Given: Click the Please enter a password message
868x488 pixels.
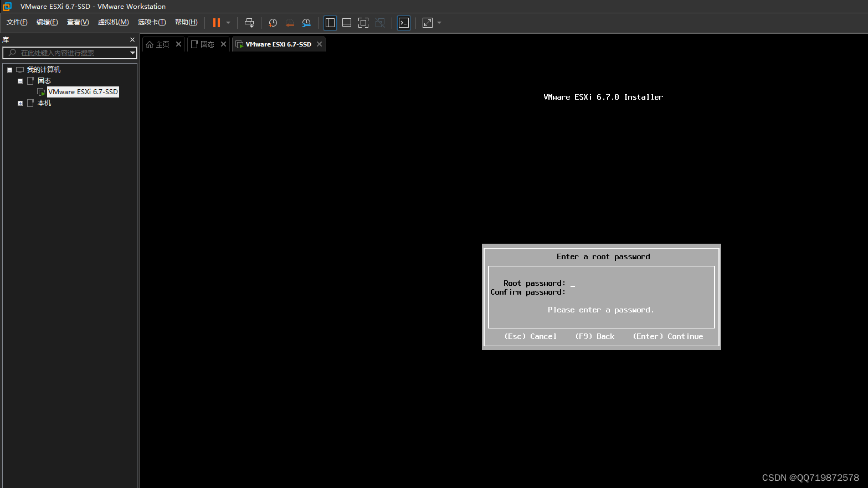Looking at the screenshot, I should pyautogui.click(x=601, y=310).
